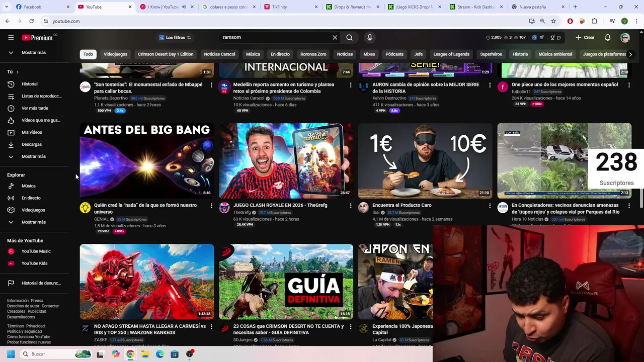Open the ANTES DEL BIG BANG thumbnail
The width and height of the screenshot is (644, 362).
point(147,161)
